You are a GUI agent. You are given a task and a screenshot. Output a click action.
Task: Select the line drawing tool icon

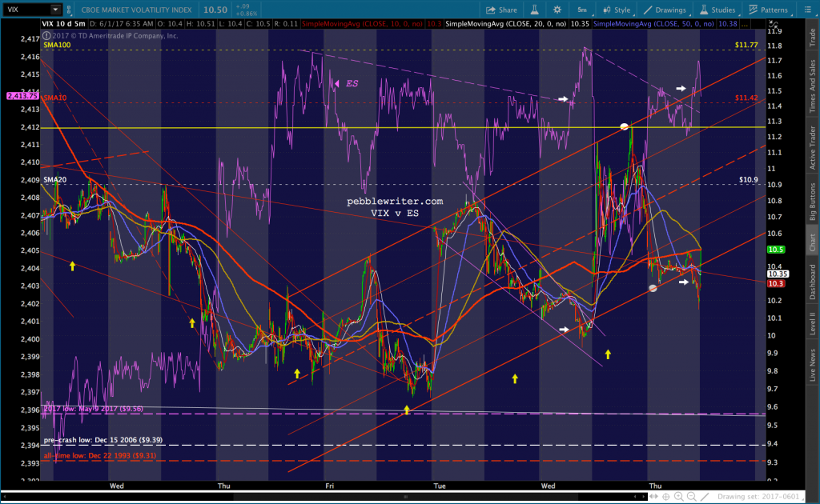[x=705, y=497]
